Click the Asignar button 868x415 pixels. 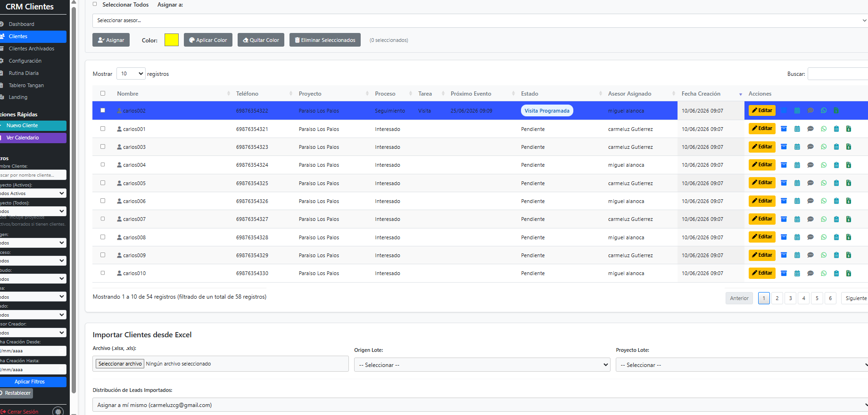click(111, 40)
